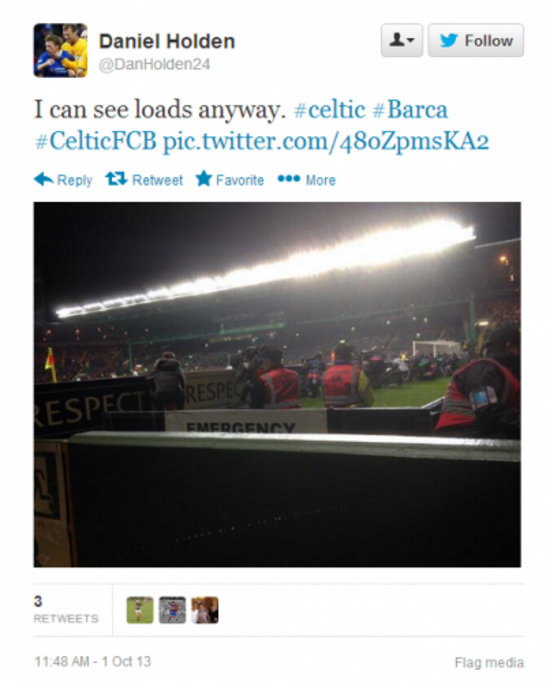
Task: Open the @DanHolden24 handle link
Action: pos(155,64)
